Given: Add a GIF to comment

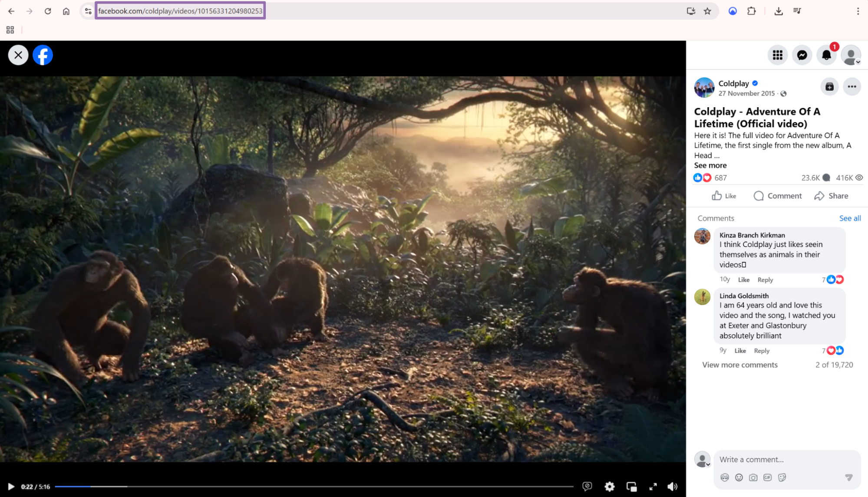Looking at the screenshot, I should [767, 477].
